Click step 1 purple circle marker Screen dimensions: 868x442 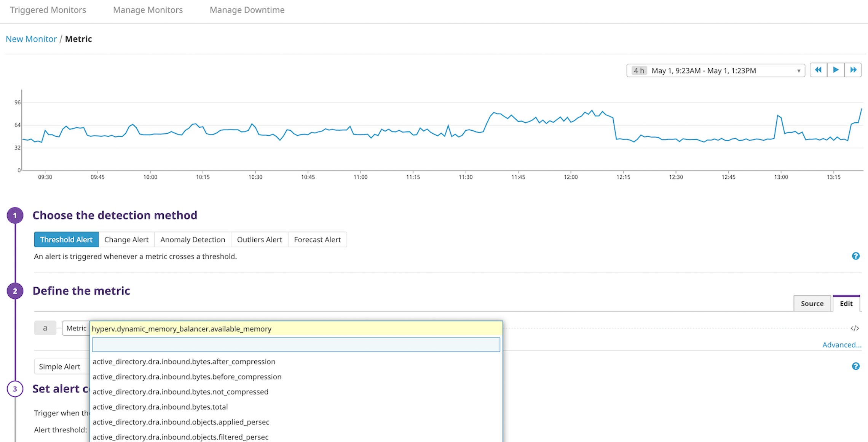tap(15, 216)
